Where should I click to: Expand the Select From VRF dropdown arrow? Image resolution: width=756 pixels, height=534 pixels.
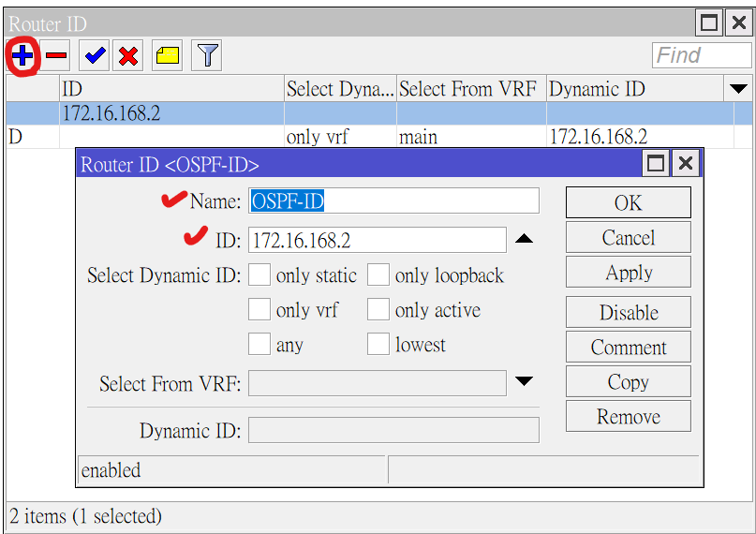[x=525, y=382]
